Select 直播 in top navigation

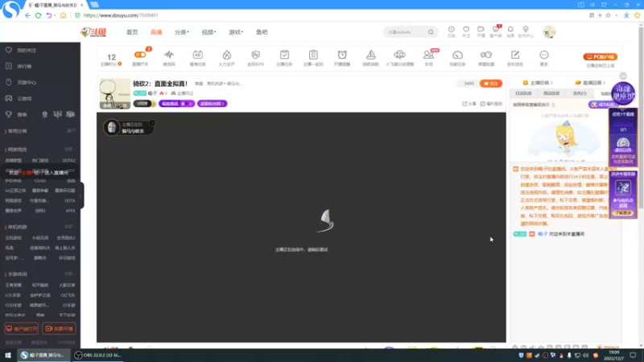coord(156,32)
